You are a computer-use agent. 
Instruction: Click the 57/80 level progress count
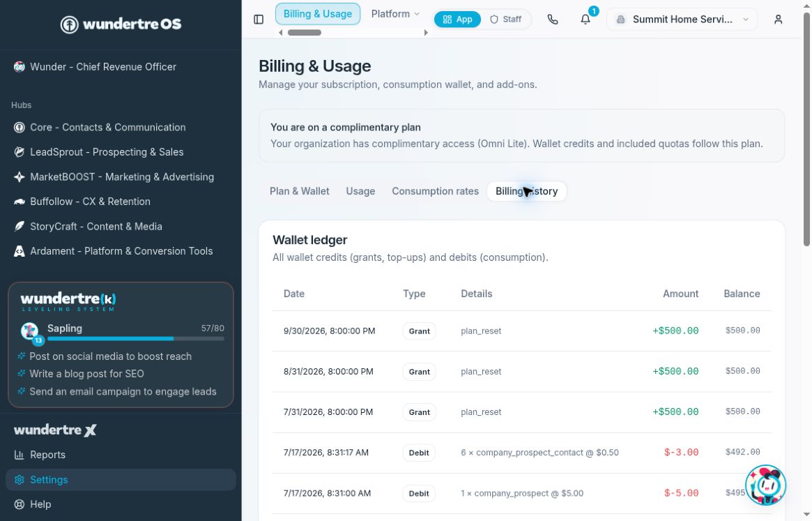tap(213, 329)
